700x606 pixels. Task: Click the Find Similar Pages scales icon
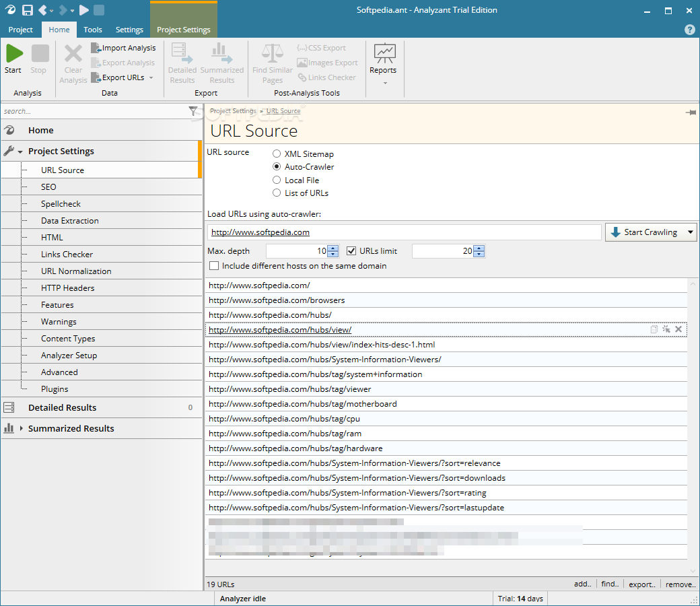click(273, 53)
